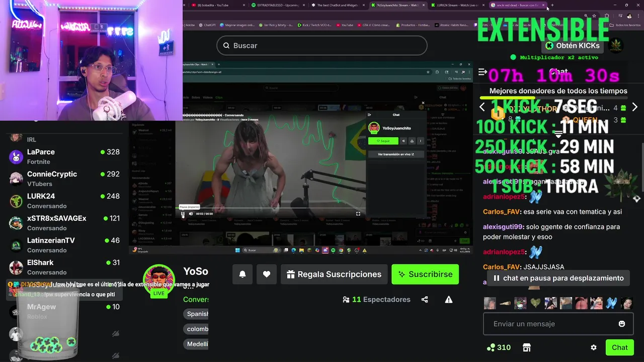Open LURK24 channel in sidebar
The width and height of the screenshot is (644, 362).
(x=64, y=201)
